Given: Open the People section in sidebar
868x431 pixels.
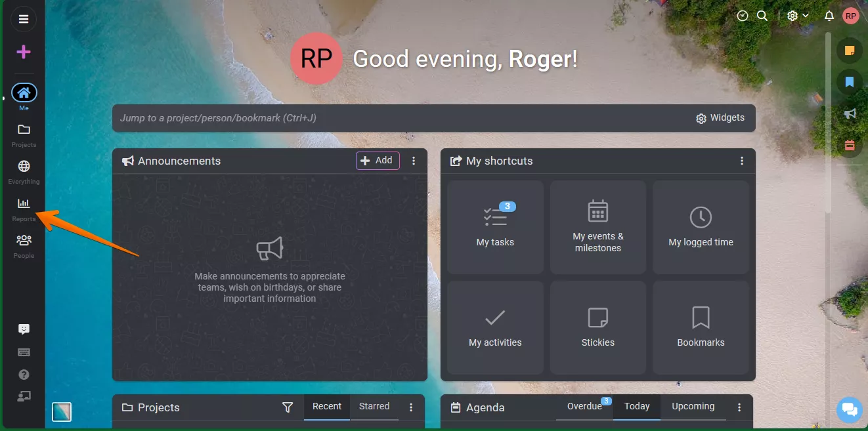Looking at the screenshot, I should (24, 245).
